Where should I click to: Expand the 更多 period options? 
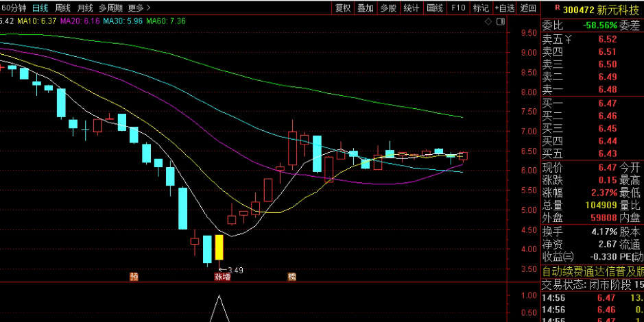coord(139,8)
